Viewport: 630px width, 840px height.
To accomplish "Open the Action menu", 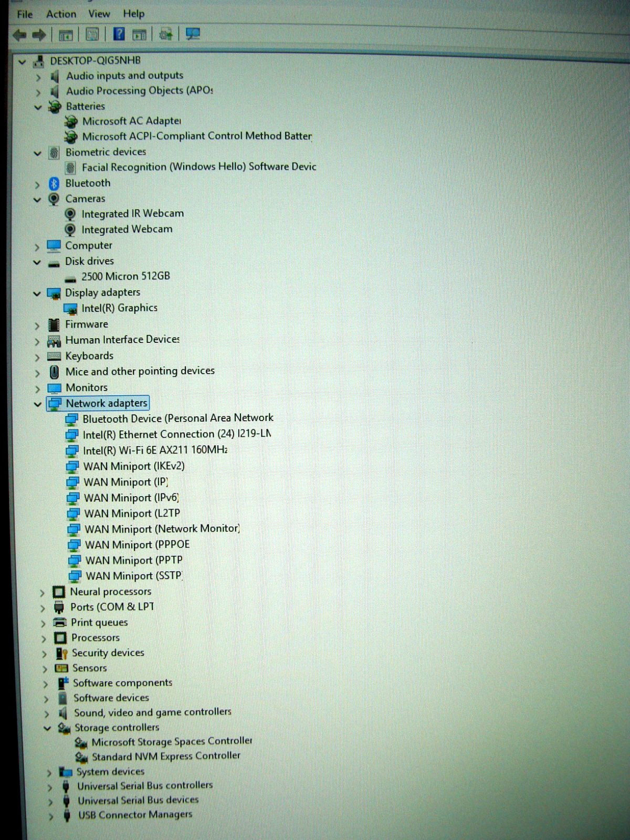I will (x=61, y=14).
